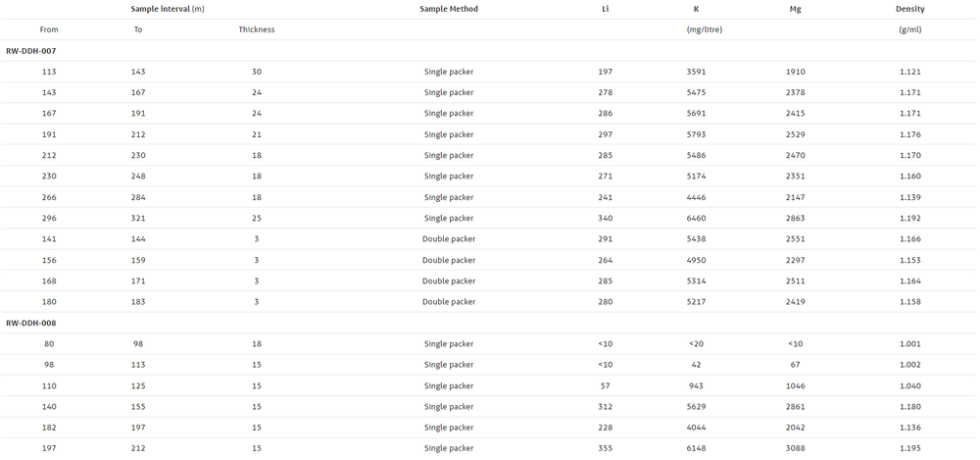Select the K value 3591
The image size is (980, 460).
click(696, 72)
